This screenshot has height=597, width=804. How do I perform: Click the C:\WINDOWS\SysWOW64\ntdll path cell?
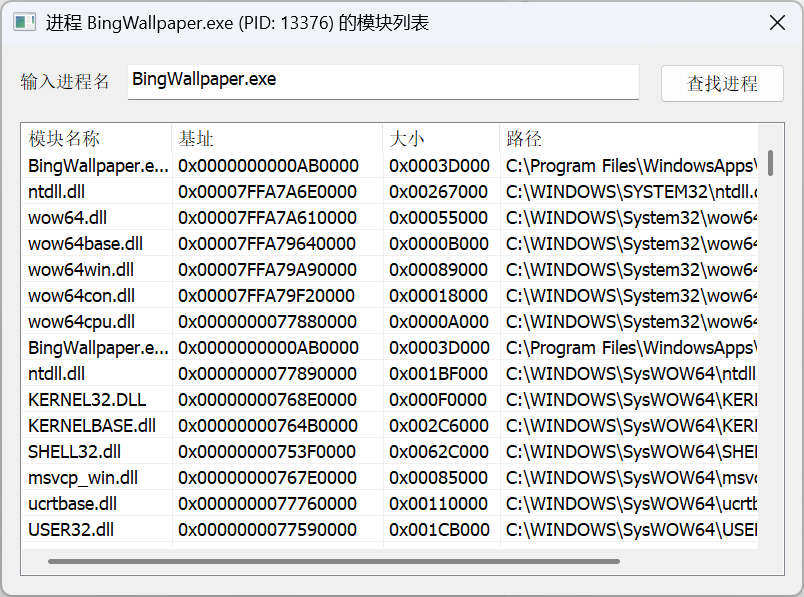632,374
